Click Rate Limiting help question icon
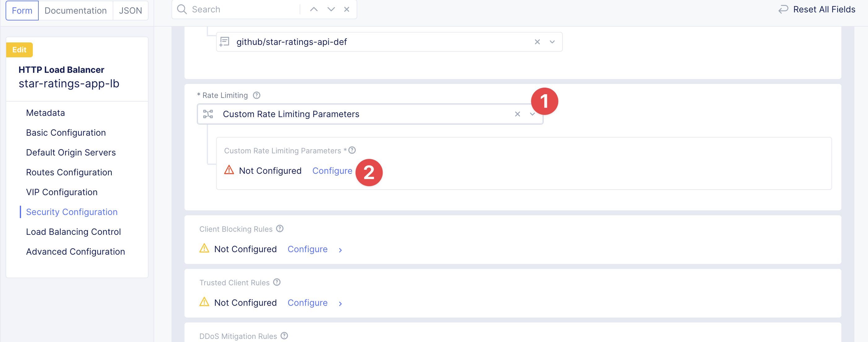 (x=256, y=95)
